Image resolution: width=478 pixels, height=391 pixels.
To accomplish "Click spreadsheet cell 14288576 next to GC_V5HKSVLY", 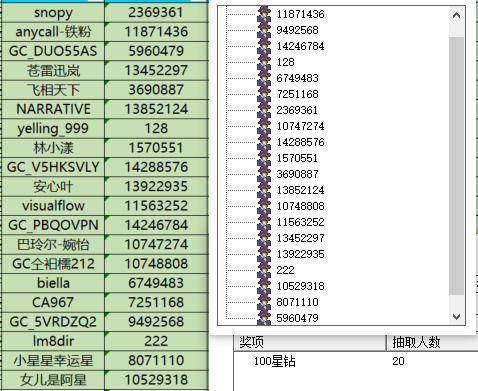I will pyautogui.click(x=156, y=167).
